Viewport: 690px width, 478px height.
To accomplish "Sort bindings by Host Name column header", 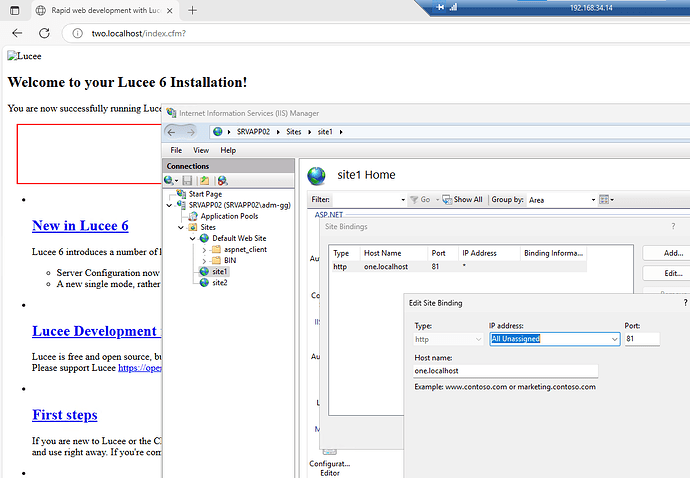I will [x=382, y=253].
